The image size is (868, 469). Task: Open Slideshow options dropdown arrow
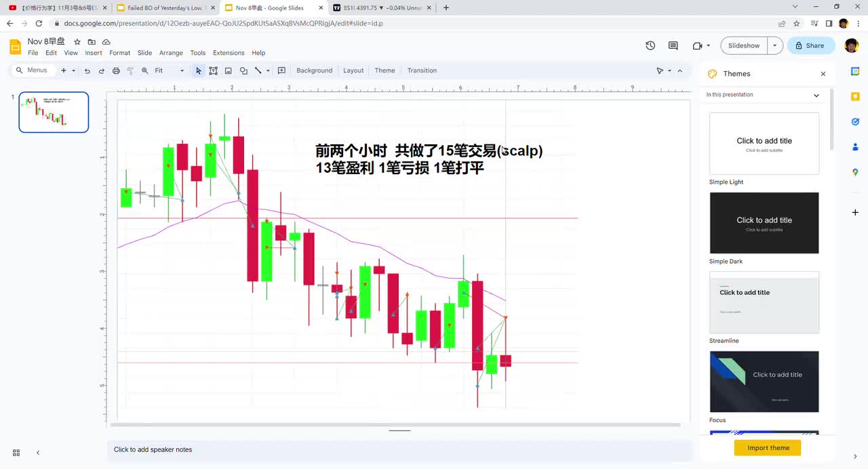point(774,45)
